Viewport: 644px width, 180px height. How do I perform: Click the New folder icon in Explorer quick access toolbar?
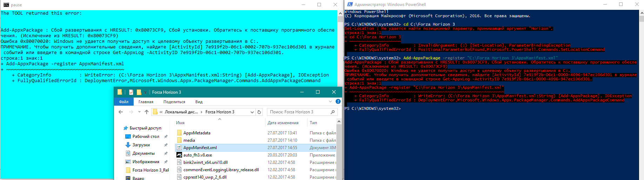(x=139, y=92)
